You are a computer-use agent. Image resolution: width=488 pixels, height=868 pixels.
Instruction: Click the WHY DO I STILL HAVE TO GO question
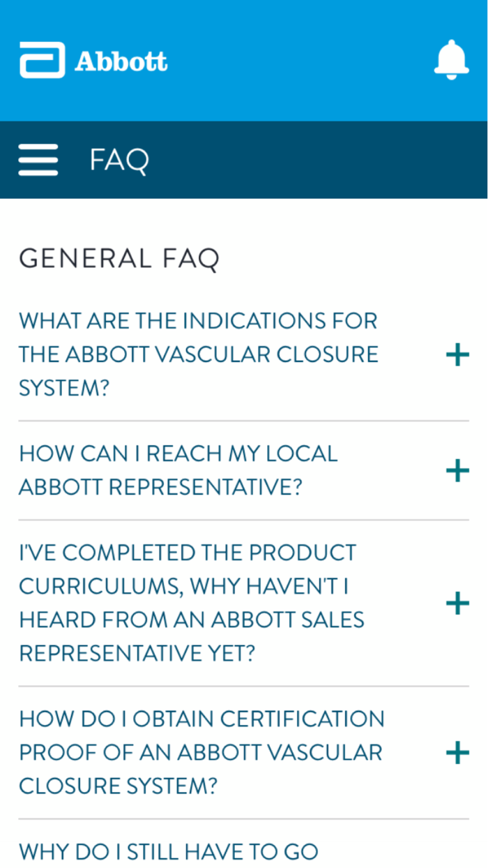158,851
